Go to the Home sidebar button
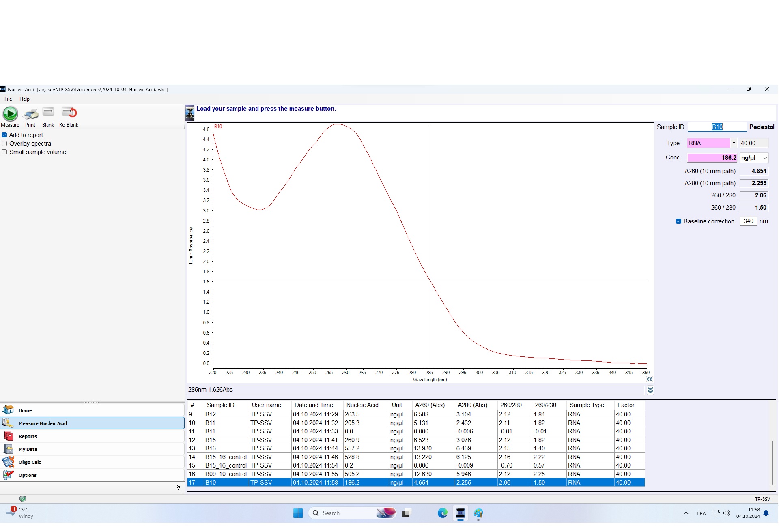 point(25,410)
